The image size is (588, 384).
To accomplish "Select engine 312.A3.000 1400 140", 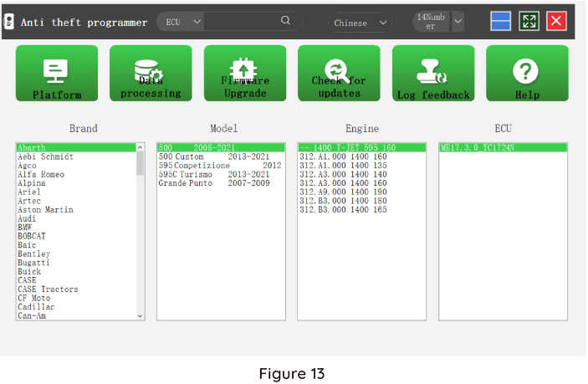I will (x=362, y=174).
